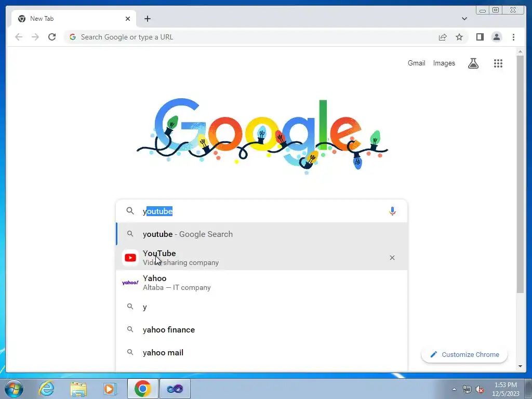Click the browser back arrow

pyautogui.click(x=19, y=37)
